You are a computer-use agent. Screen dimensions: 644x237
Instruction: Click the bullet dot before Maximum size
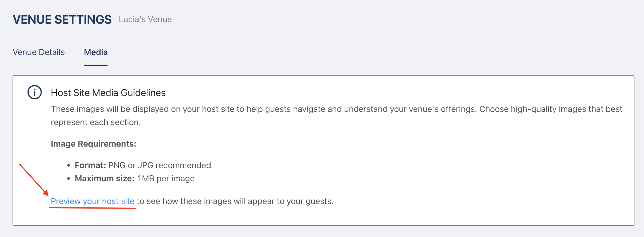coord(69,179)
